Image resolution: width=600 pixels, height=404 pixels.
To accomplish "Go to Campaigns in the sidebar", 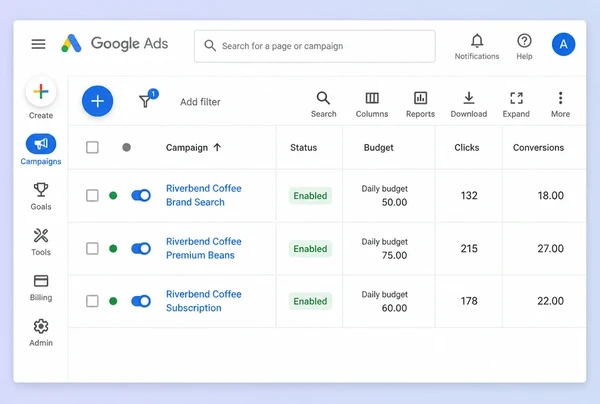I will click(41, 150).
